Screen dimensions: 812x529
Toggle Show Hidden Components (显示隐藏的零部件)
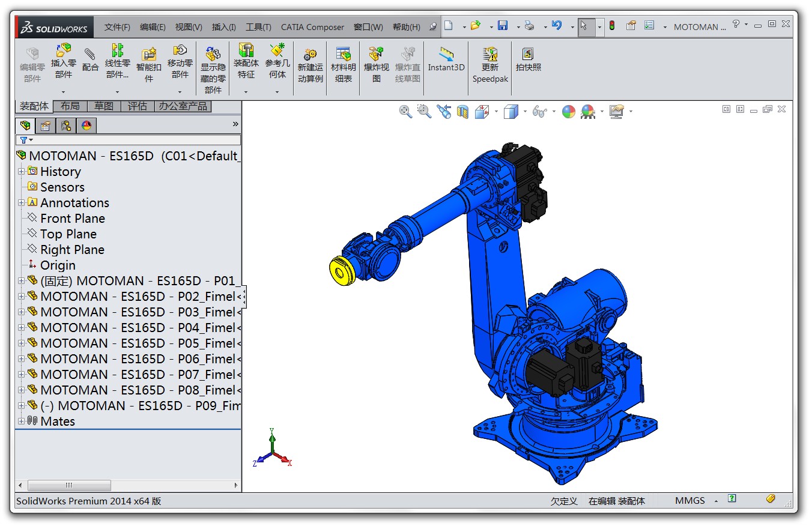(213, 70)
